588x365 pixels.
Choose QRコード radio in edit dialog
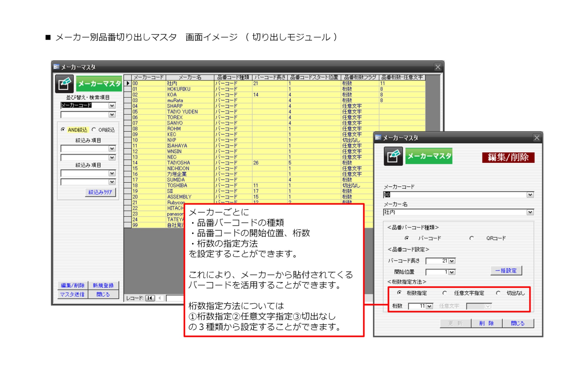(472, 238)
